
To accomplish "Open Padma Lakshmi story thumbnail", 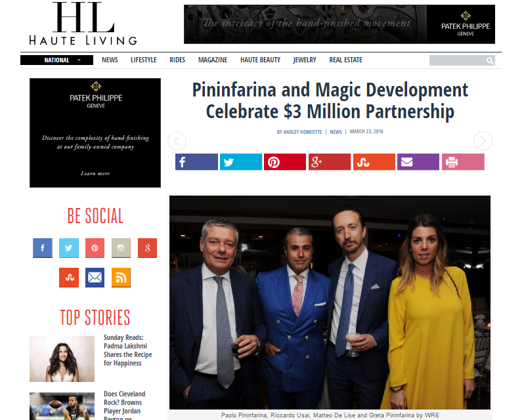I will pos(62,359).
